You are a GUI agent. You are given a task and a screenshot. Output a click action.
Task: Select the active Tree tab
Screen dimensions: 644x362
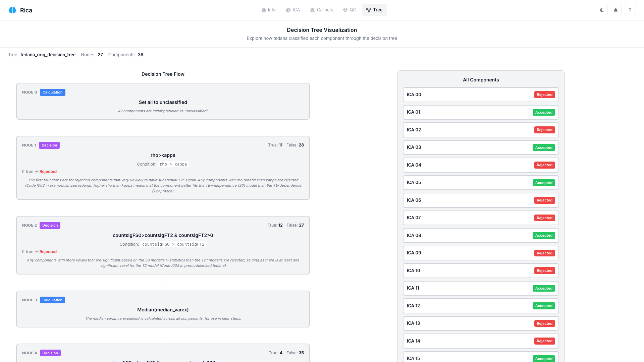(374, 10)
